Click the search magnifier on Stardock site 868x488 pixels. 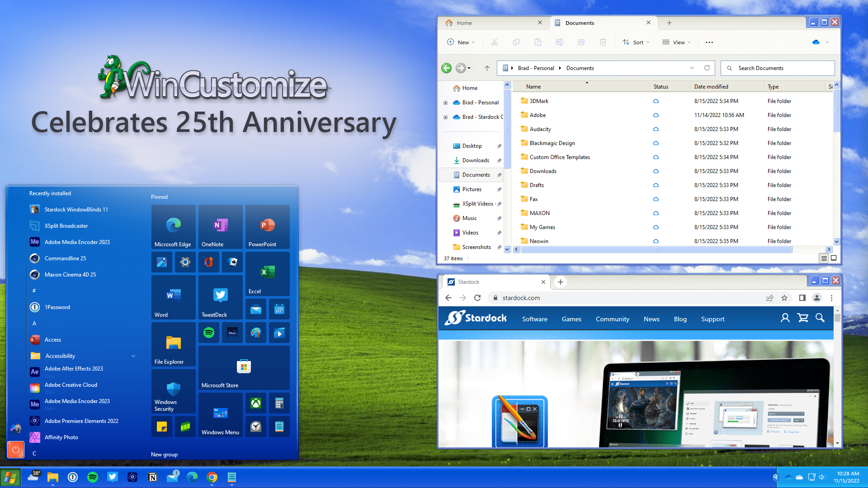click(x=820, y=318)
